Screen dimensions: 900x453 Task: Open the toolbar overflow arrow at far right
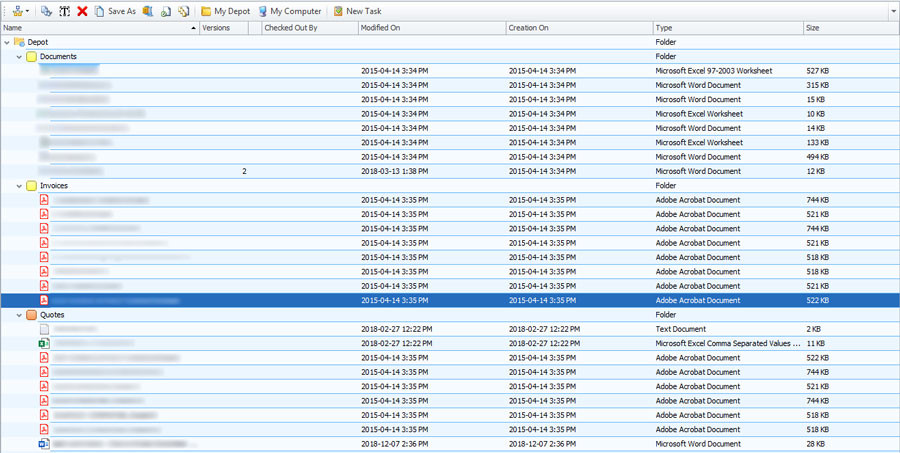pyautogui.click(x=892, y=11)
